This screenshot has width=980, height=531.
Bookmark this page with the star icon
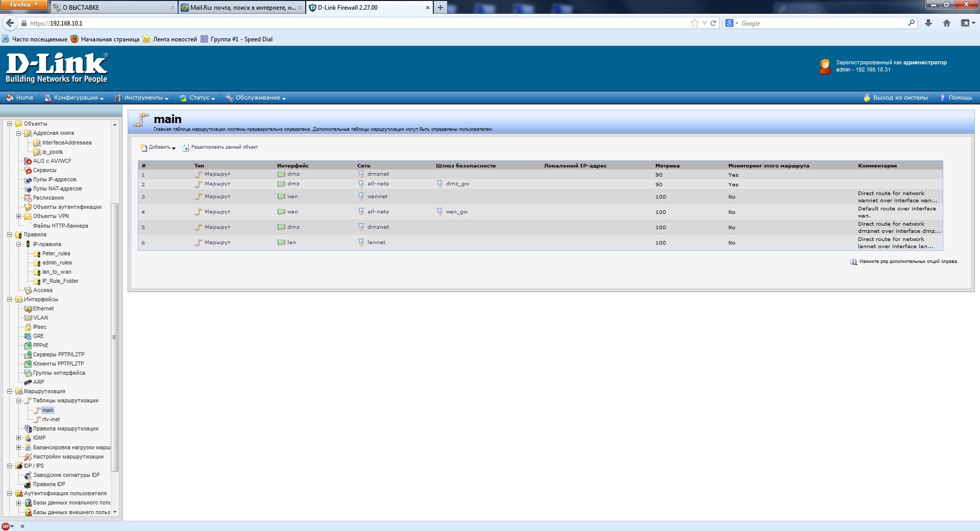(x=695, y=23)
